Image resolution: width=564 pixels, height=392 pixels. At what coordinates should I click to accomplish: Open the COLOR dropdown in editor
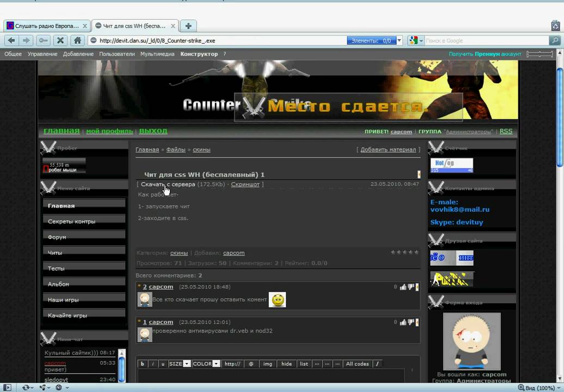point(206,364)
